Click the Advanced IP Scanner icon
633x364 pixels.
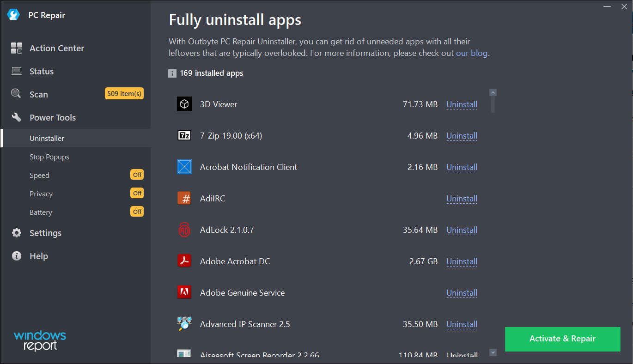coord(184,324)
